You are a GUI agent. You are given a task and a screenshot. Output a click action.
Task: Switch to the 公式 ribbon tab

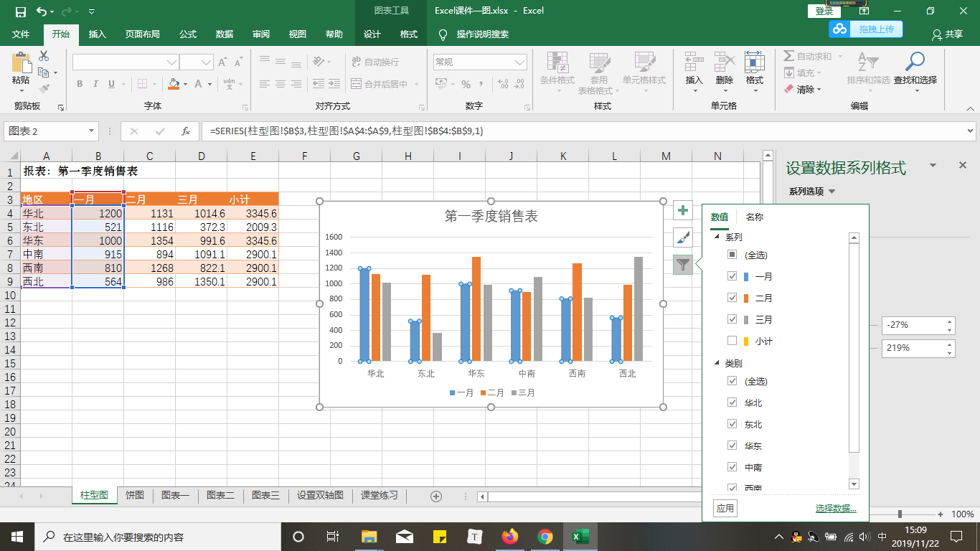tap(188, 34)
